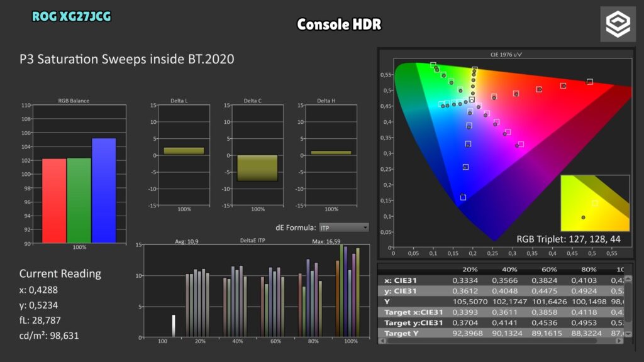
Task: Click the 'RGB Triplet: 127, 128, 44' text
Action: click(x=569, y=239)
